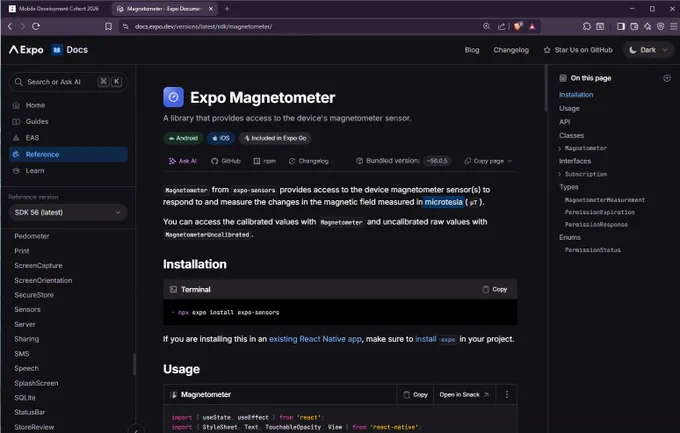
Task: Click the Android platform badge
Action: tap(183, 138)
